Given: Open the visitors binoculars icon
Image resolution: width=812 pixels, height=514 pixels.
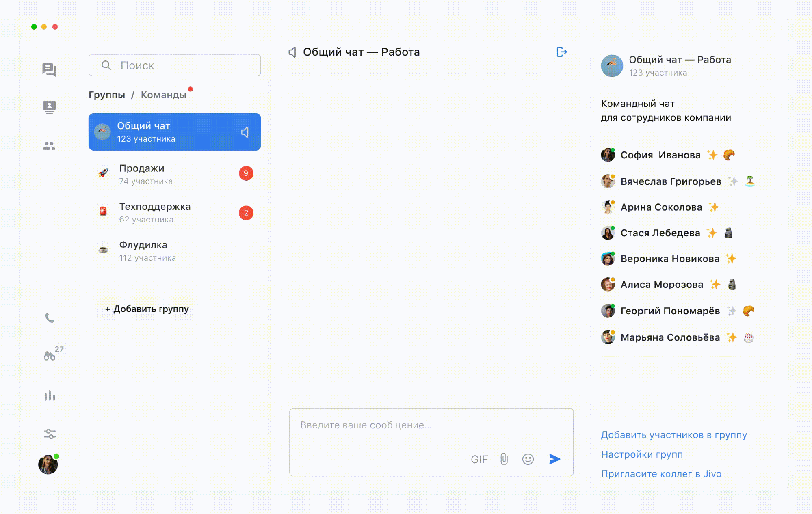Looking at the screenshot, I should [x=50, y=356].
